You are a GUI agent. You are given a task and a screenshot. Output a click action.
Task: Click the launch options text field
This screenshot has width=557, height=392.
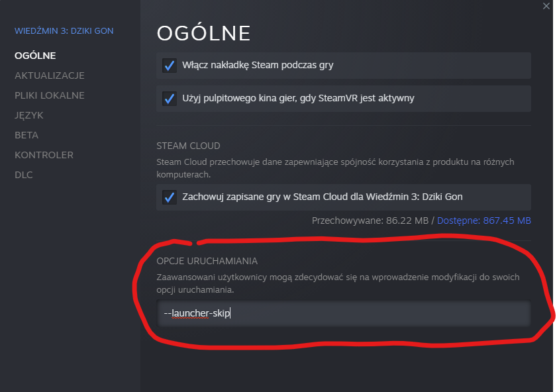[344, 313]
